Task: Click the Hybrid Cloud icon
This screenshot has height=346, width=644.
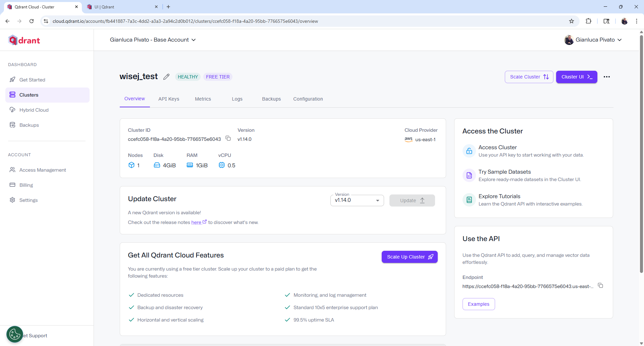Action: (x=12, y=110)
